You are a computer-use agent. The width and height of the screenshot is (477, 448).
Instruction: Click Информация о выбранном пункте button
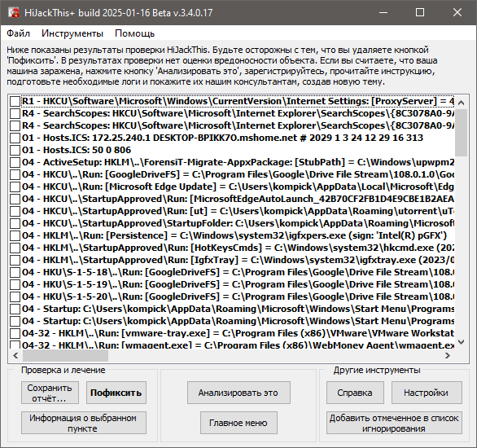click(84, 423)
